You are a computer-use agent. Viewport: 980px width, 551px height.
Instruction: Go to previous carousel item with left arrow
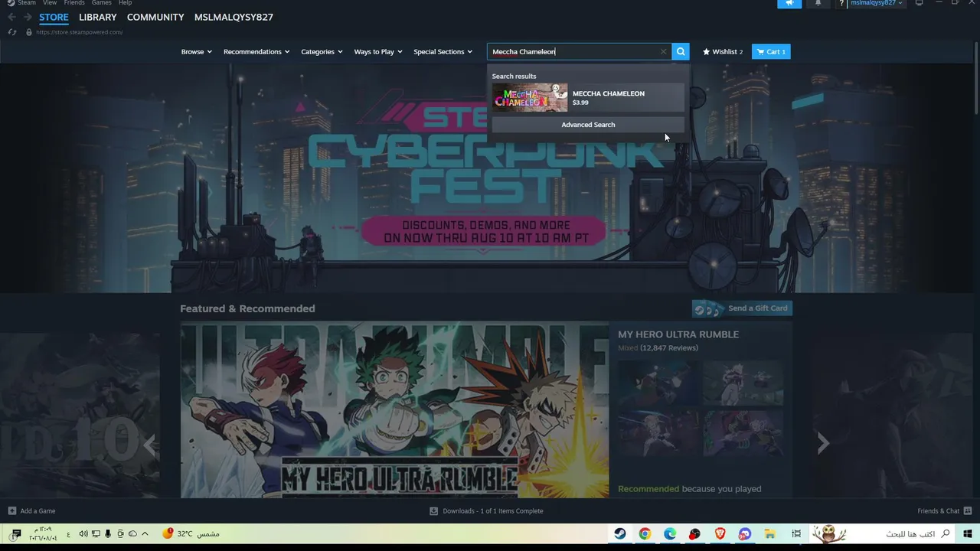pos(149,443)
